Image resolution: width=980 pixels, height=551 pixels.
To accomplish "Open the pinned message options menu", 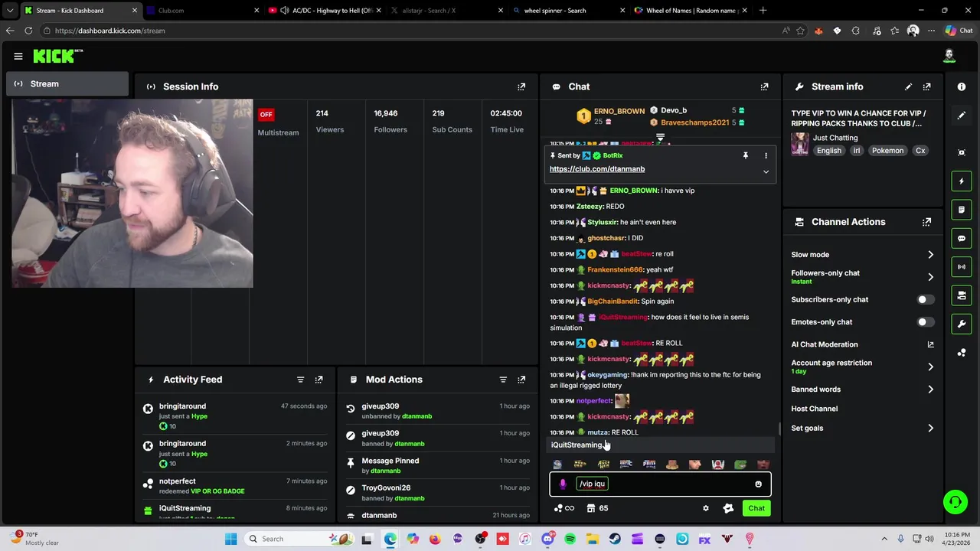I will (x=766, y=155).
